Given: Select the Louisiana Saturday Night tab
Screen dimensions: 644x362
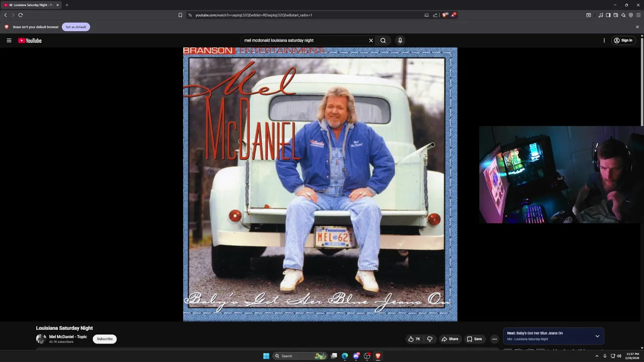Looking at the screenshot, I should [31, 5].
